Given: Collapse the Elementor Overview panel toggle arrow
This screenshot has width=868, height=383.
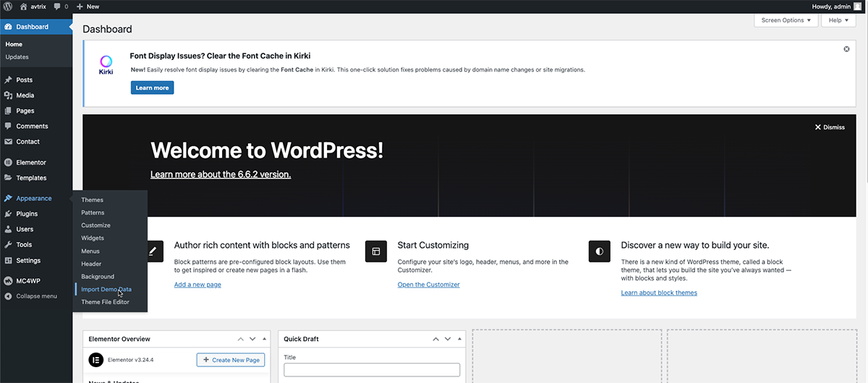Looking at the screenshot, I should pos(265,339).
